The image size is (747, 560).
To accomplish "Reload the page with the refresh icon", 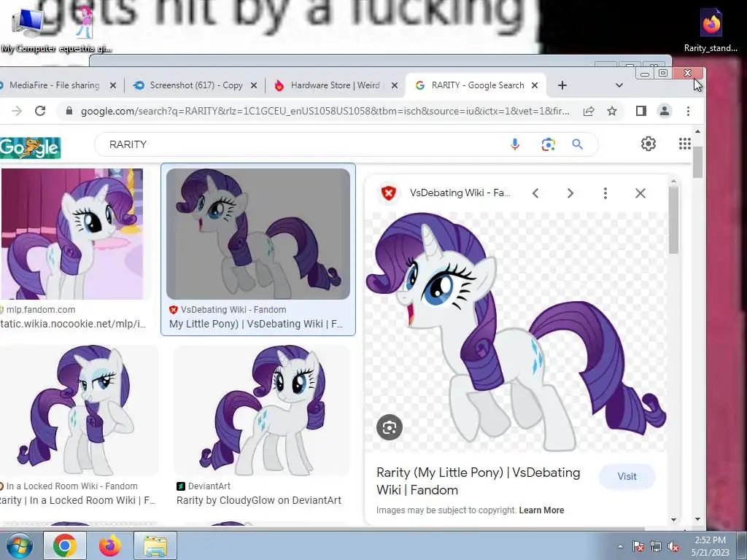I will (40, 111).
